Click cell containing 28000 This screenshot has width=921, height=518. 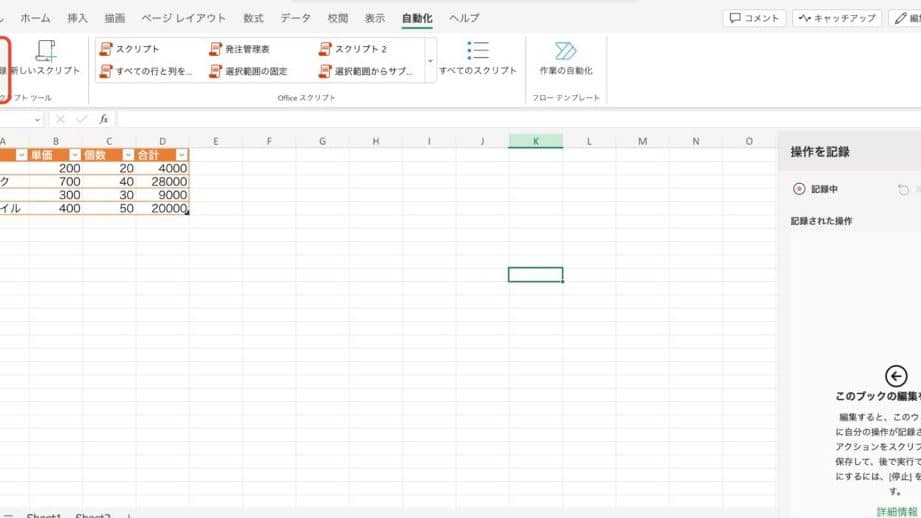163,181
